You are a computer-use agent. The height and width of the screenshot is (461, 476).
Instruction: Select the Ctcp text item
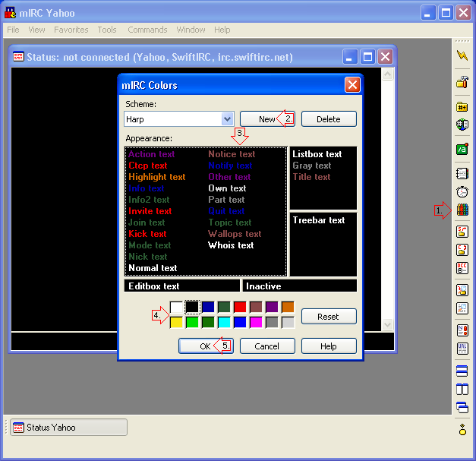[x=148, y=166]
